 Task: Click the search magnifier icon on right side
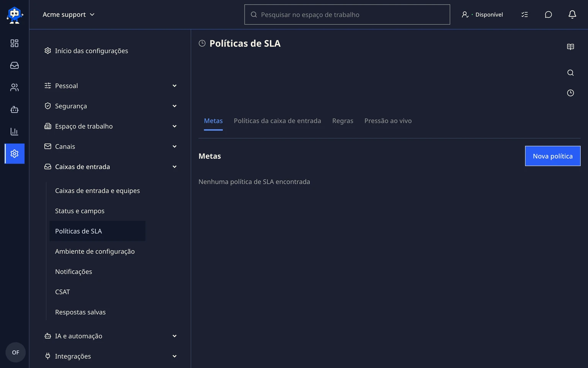(x=570, y=73)
